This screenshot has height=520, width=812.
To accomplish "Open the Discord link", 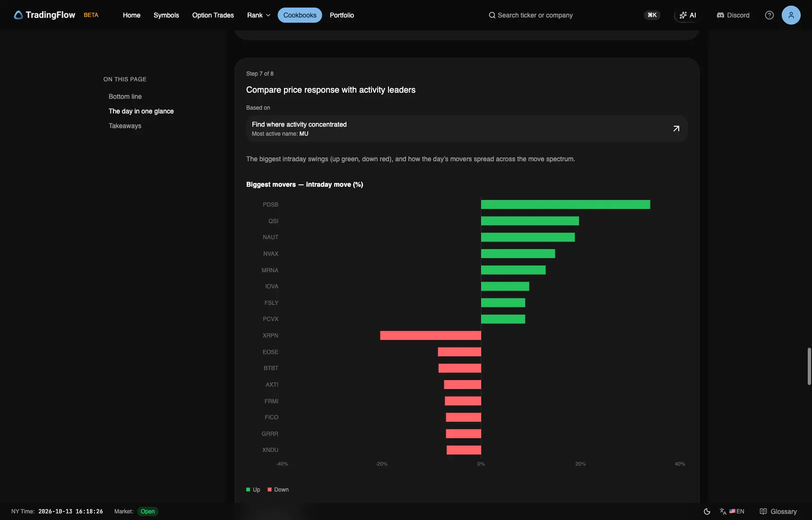I will (733, 15).
